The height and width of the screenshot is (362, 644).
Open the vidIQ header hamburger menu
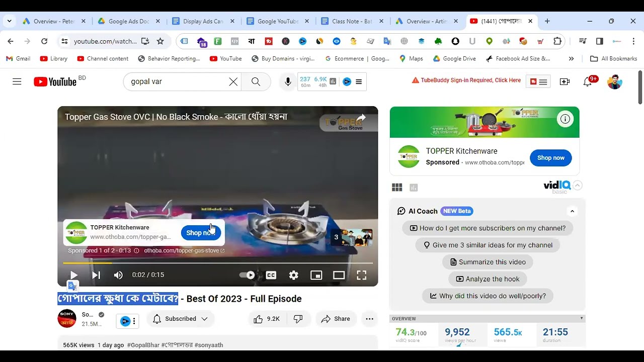tap(359, 81)
